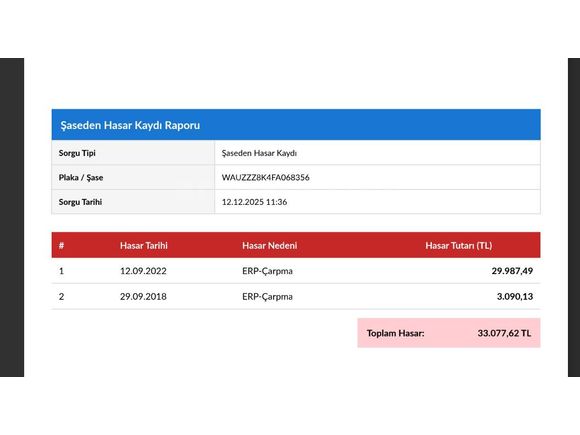The height and width of the screenshot is (435, 580).
Task: Click ERP-Çarpma in the first row
Action: [267, 271]
